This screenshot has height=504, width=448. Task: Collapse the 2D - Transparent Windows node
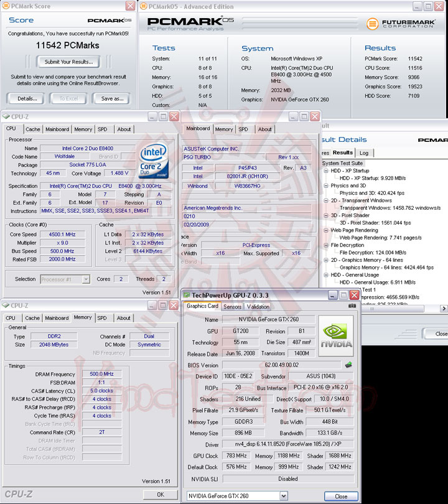(326, 200)
